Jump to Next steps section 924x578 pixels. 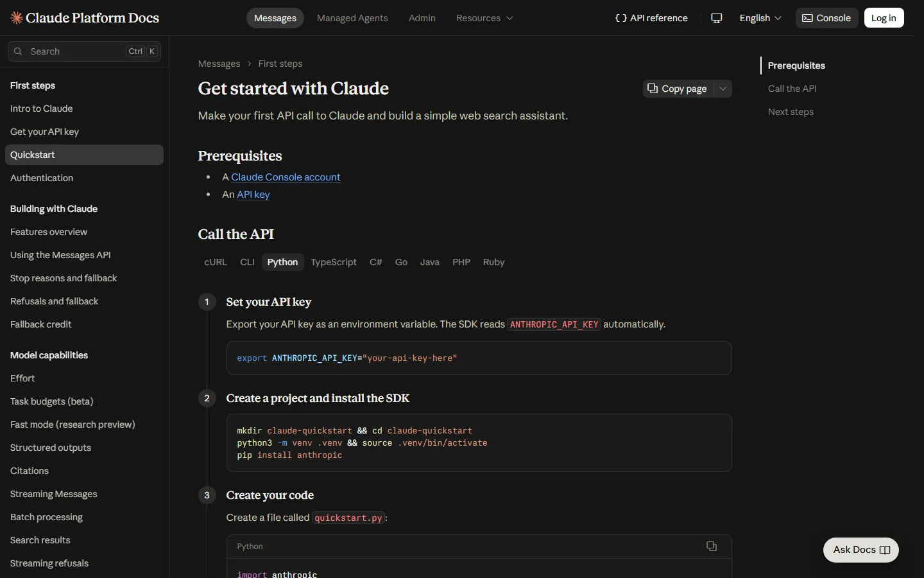click(791, 112)
